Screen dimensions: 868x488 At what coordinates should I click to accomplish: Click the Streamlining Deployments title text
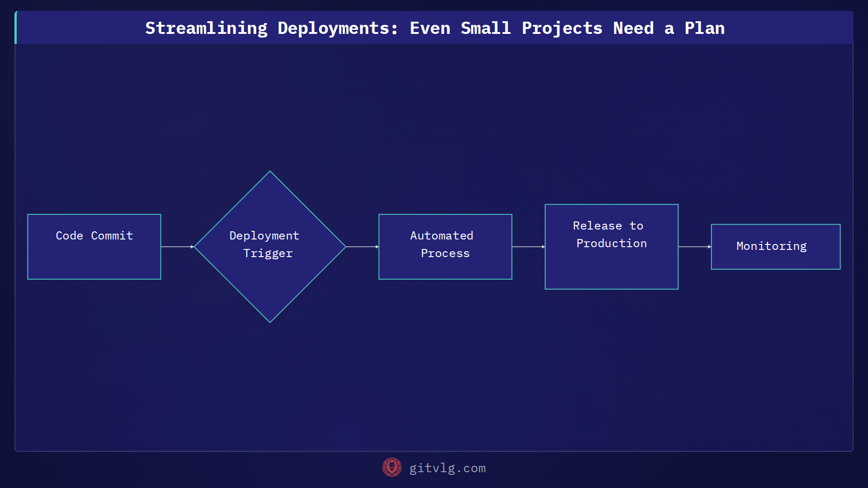[435, 28]
